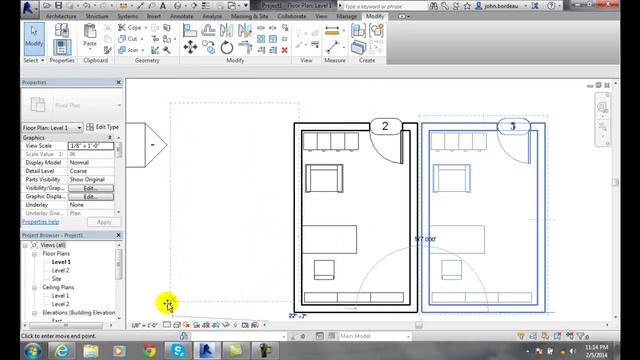
Task: Click the Apply button in Properties
Action: tap(104, 222)
